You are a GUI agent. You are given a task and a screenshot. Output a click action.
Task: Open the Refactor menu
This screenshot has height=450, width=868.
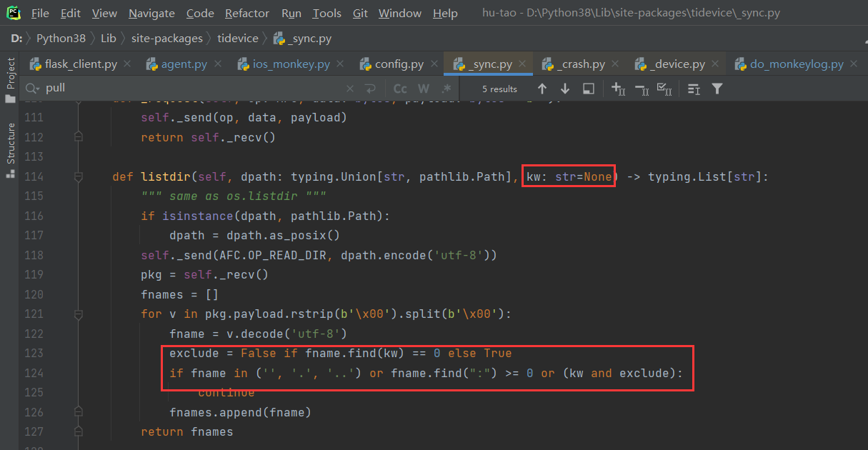point(248,14)
